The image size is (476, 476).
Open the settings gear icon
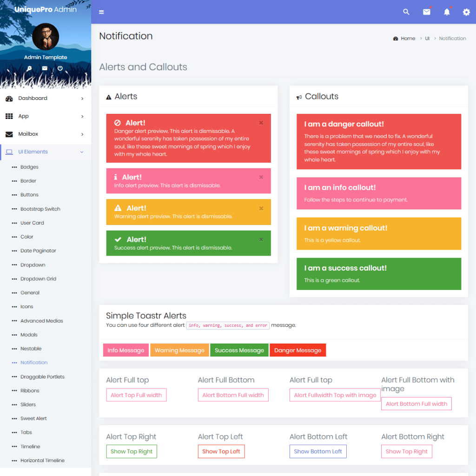point(466,13)
